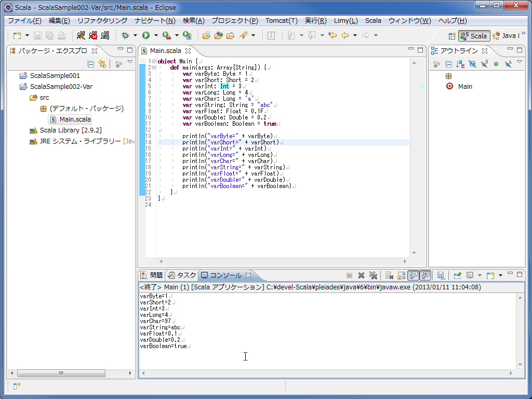This screenshot has width=532, height=399.
Task: Open dropdown arrow next to New icon
Action: click(27, 35)
